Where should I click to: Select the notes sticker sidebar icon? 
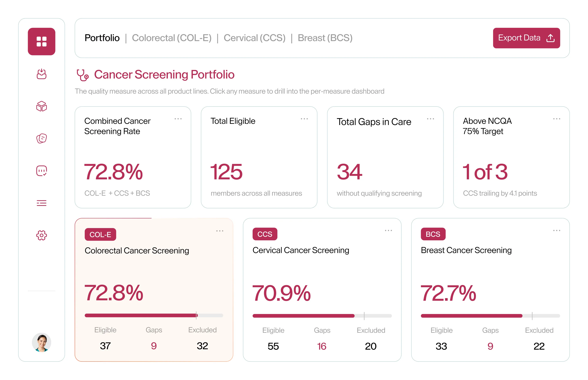pos(41,138)
